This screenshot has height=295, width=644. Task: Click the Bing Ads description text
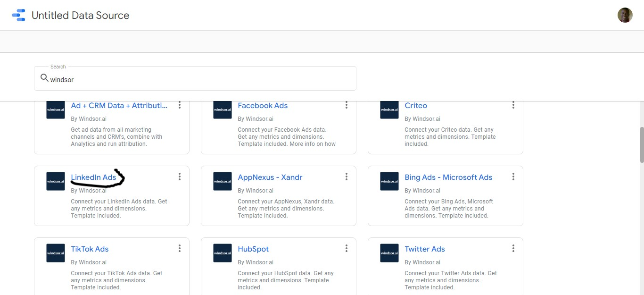pyautogui.click(x=449, y=209)
